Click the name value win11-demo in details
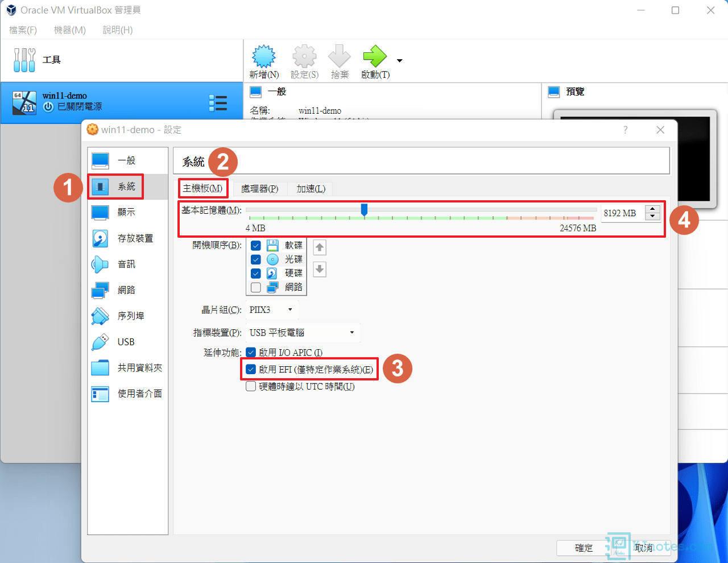 pyautogui.click(x=320, y=111)
